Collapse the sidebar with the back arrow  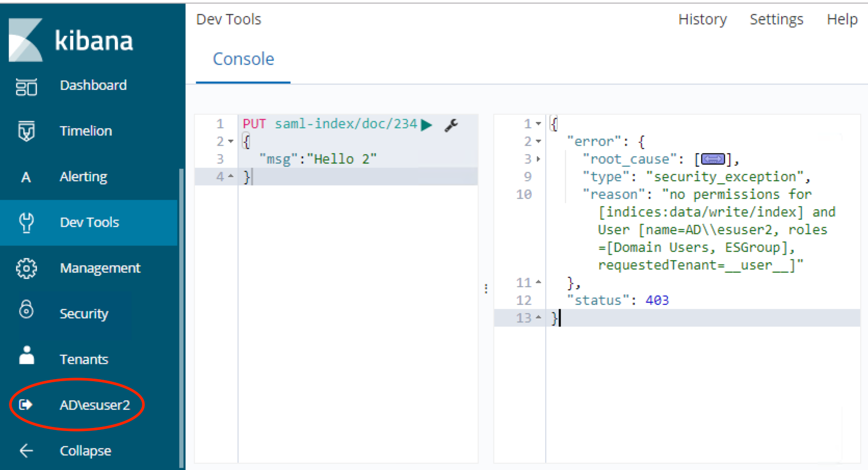(x=25, y=451)
